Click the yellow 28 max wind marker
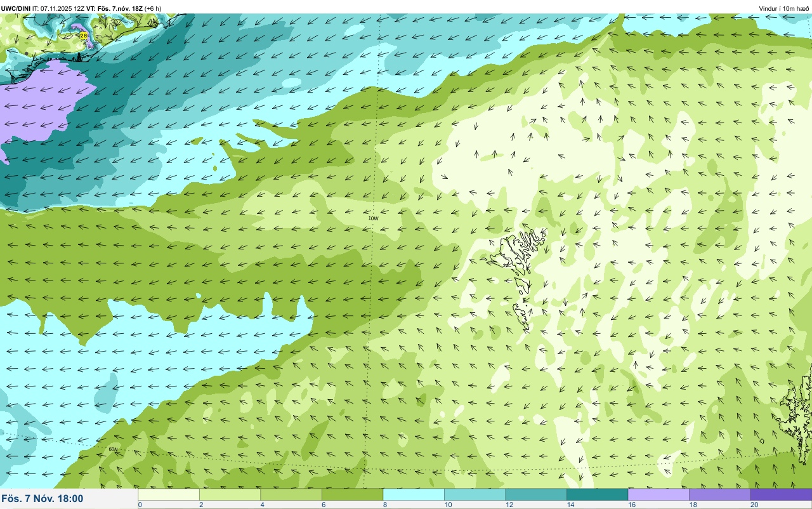 (84, 36)
